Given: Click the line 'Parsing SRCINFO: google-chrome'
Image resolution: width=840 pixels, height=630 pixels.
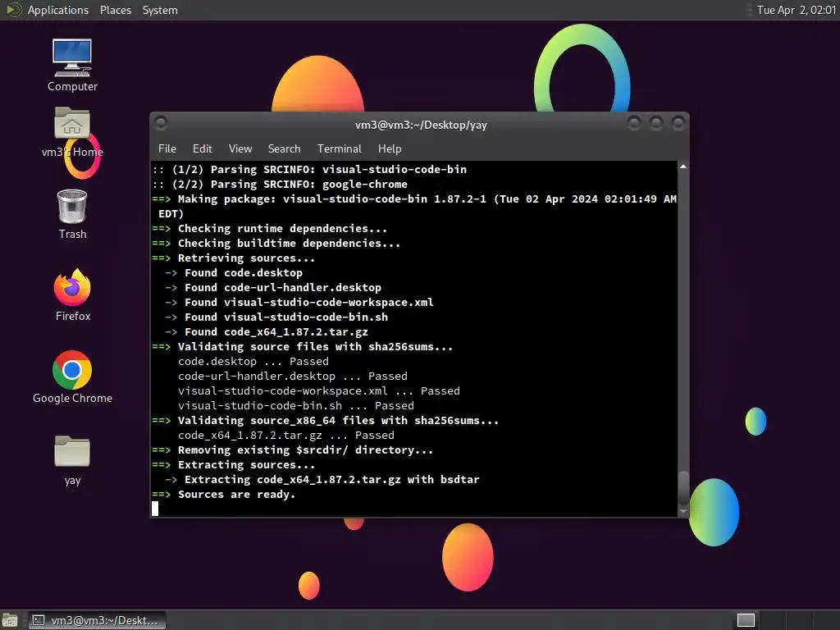Looking at the screenshot, I should pos(280,185).
